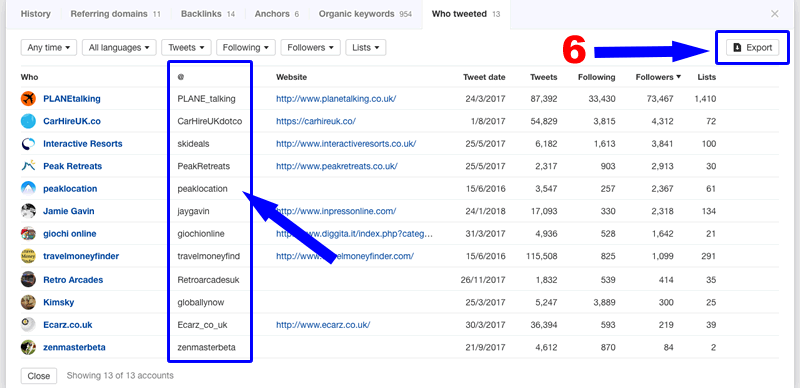Click the Ecarz_co_uk handle text
This screenshot has width=800, height=388.
pyautogui.click(x=202, y=325)
